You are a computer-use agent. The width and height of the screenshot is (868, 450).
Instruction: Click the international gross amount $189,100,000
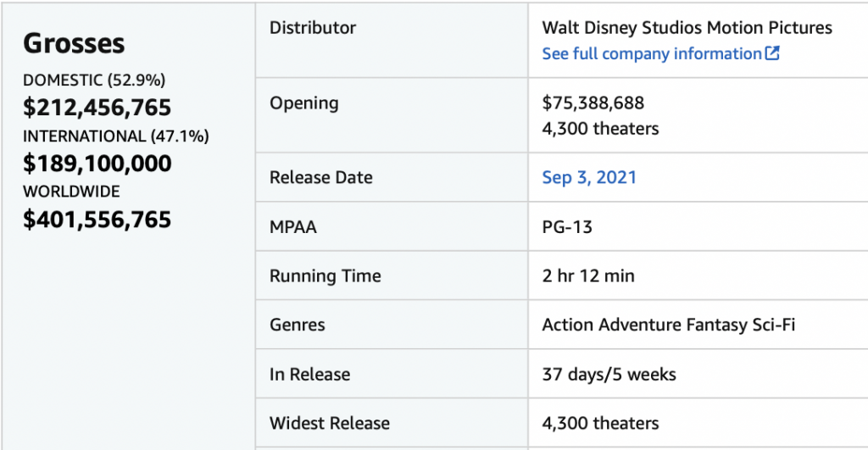(x=97, y=164)
